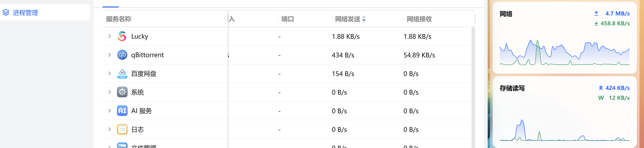Expand the 系统 service row
The width and height of the screenshot is (644, 148).
[x=109, y=92]
